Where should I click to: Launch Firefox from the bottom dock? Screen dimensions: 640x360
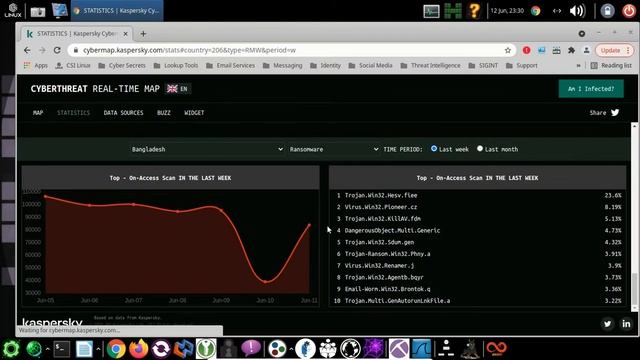(x=138, y=349)
